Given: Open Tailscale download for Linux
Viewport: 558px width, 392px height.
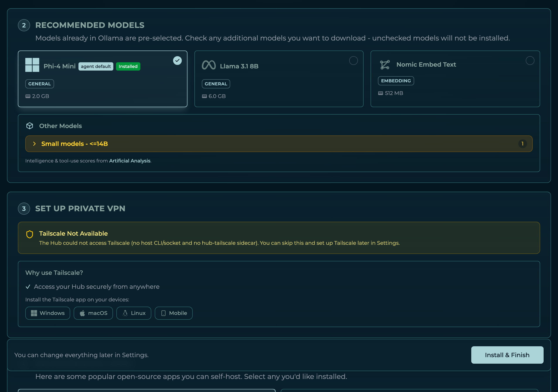Looking at the screenshot, I should coord(134,313).
